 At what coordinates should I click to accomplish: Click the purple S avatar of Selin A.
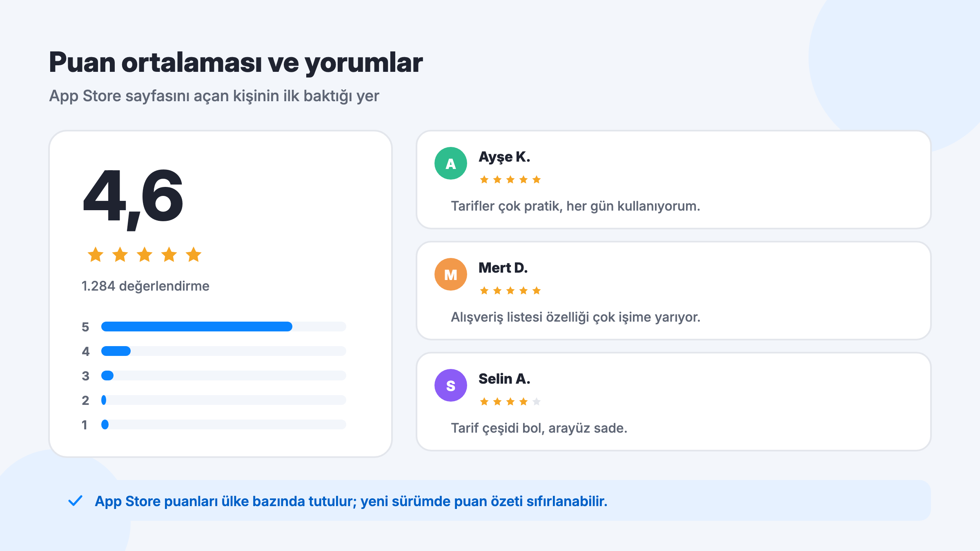(451, 385)
